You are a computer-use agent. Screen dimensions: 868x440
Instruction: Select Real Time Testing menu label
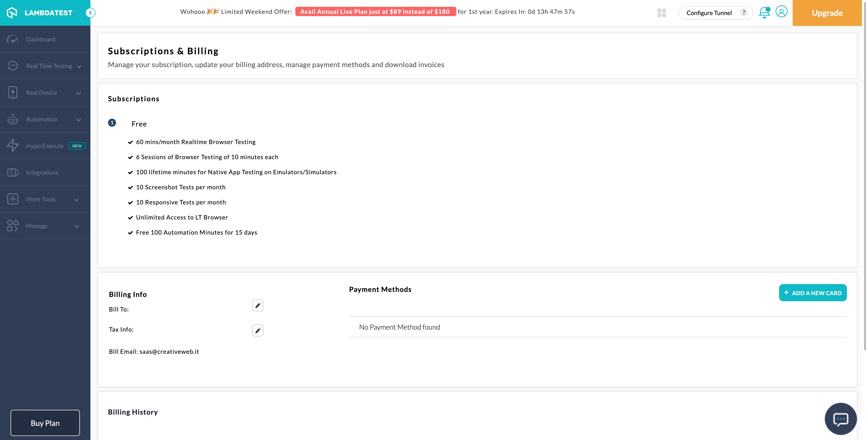(x=49, y=66)
